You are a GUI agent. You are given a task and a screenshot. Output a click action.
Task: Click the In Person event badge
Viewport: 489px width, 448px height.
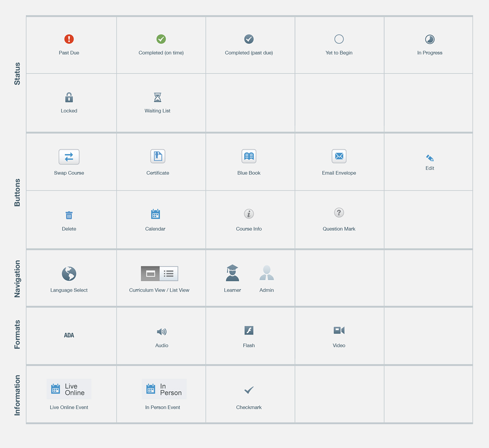pyautogui.click(x=164, y=389)
